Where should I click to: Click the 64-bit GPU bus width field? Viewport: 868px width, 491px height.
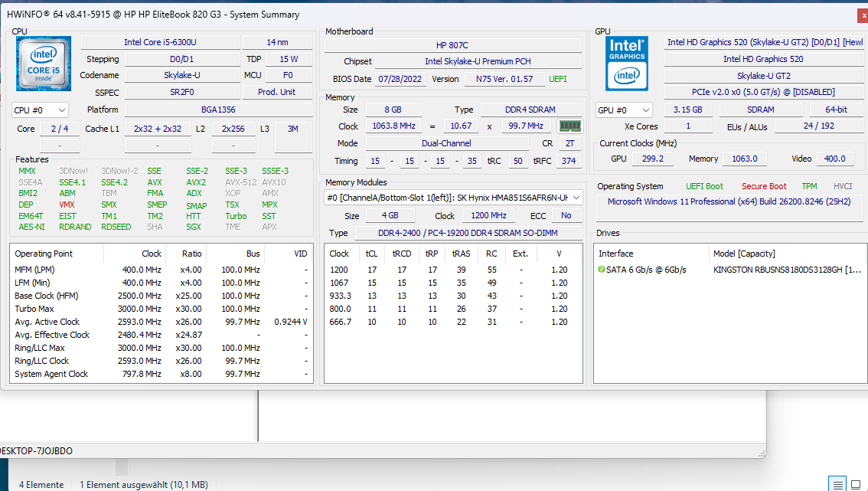(837, 110)
